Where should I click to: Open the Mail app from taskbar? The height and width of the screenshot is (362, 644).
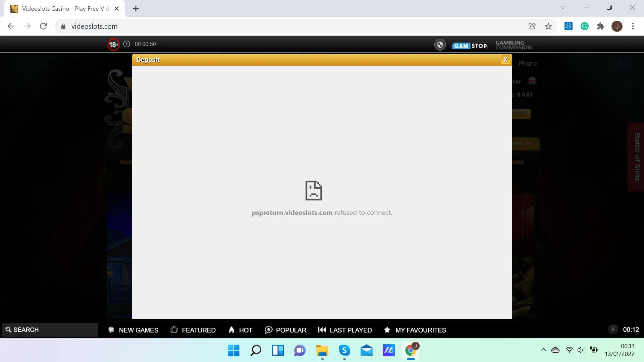click(366, 351)
